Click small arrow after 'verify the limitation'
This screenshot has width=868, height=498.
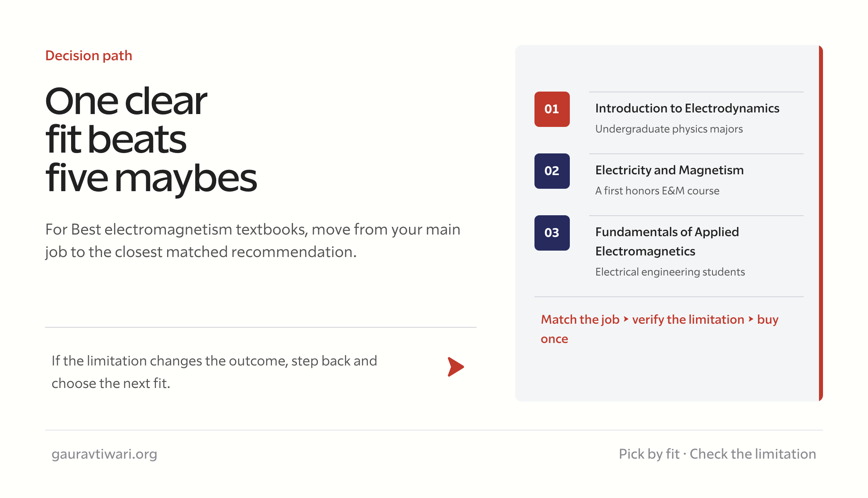[751, 319]
